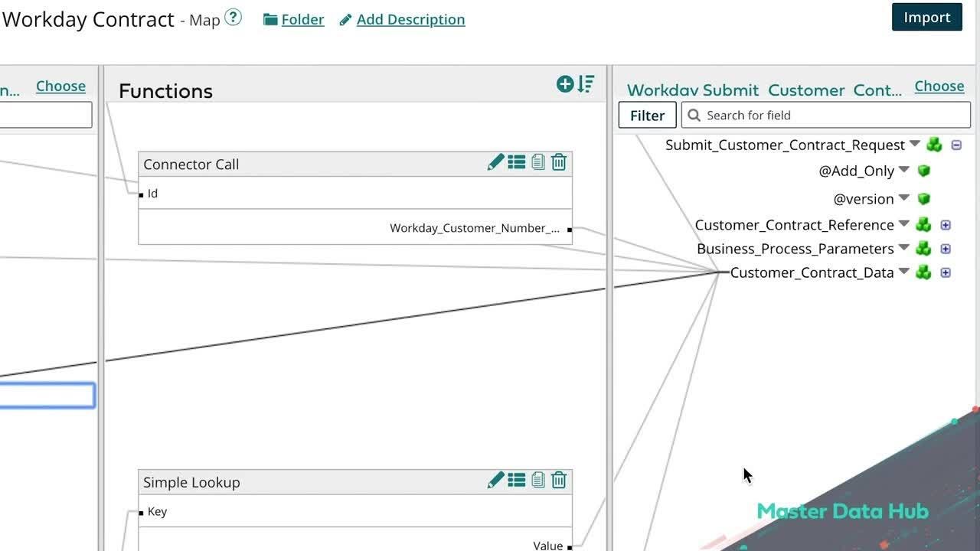Screen dimensions: 980x551
Task: Click the Add Description link
Action: [x=410, y=20]
